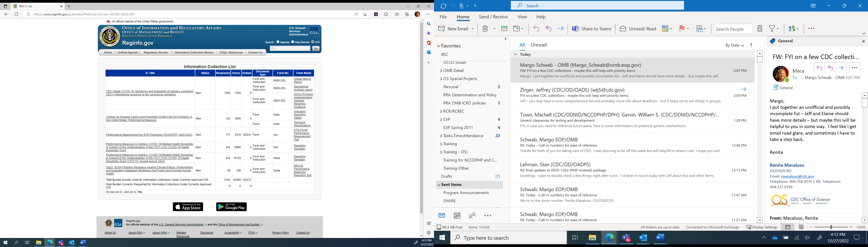The image size is (868, 247).
Task: Adjust the zoom slider in status bar
Action: [831, 228]
